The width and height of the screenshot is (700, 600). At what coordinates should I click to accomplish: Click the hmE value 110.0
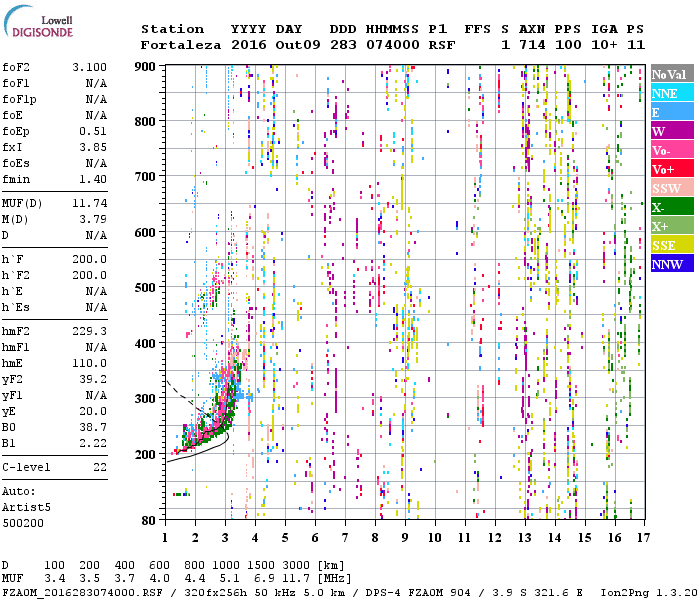tap(89, 363)
